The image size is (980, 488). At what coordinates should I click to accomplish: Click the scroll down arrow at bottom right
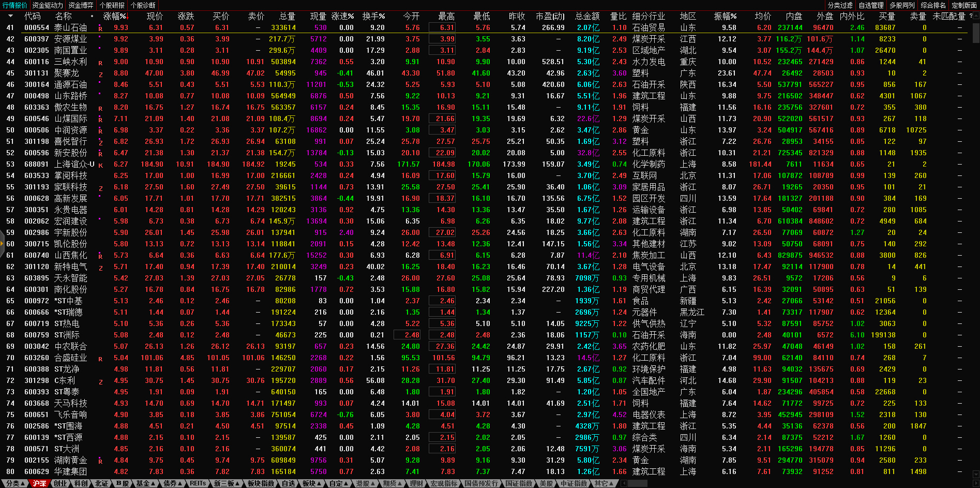pyautogui.click(x=976, y=474)
